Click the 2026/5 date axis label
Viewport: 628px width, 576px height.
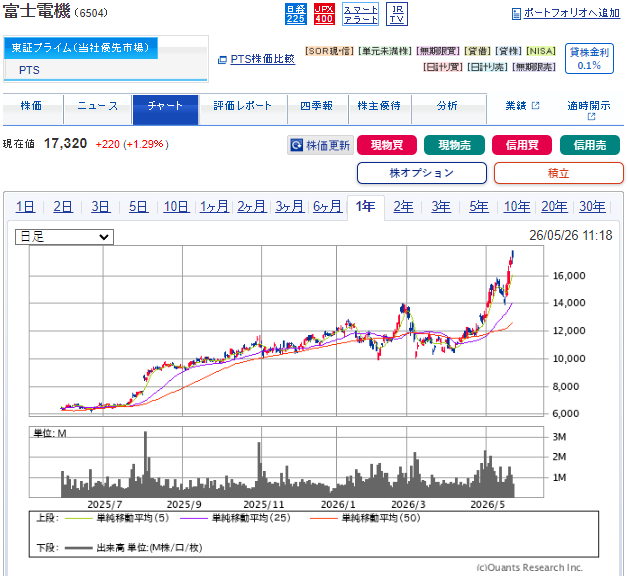click(487, 505)
